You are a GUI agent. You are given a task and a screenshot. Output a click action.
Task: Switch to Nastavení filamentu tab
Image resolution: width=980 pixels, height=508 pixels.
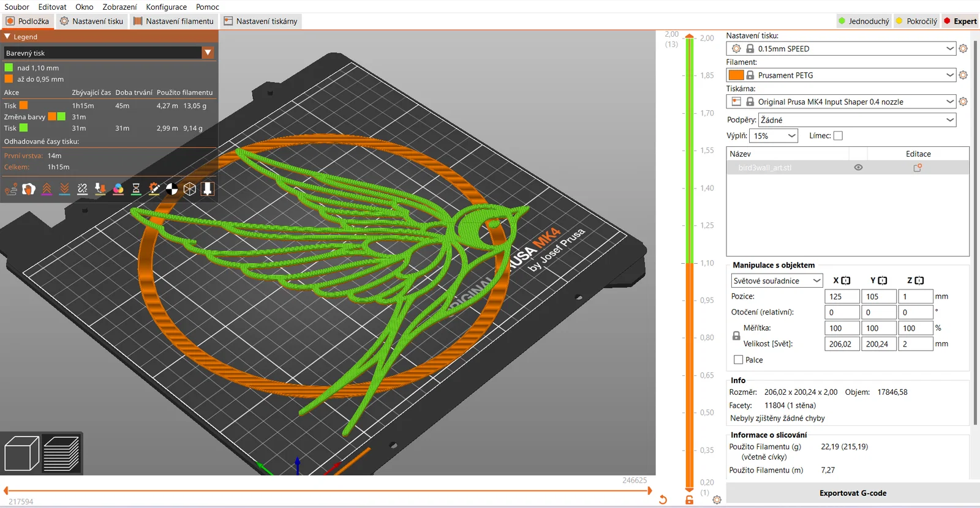tap(173, 21)
